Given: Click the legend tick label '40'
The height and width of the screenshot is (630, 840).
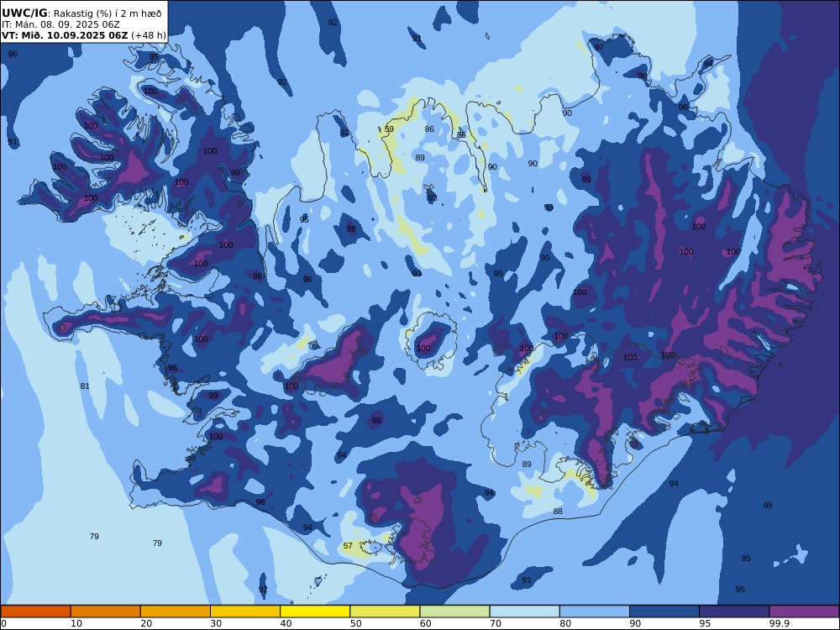Looking at the screenshot, I should pyautogui.click(x=286, y=623).
